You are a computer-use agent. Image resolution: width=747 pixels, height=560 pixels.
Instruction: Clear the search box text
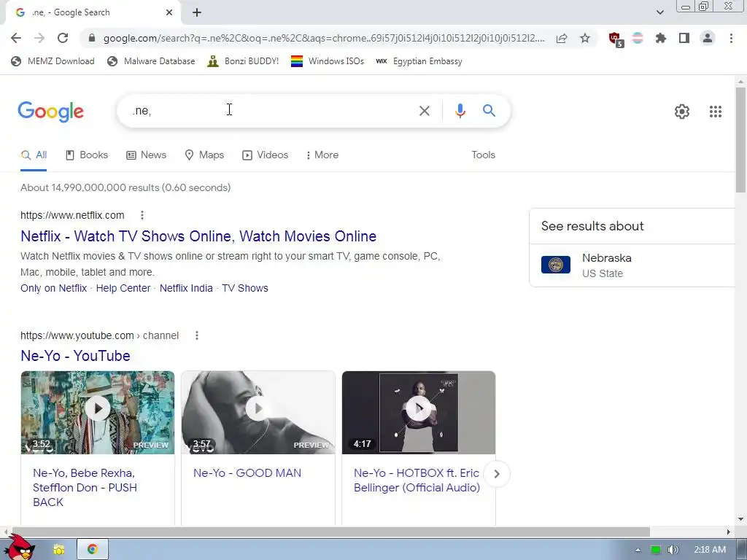click(x=424, y=111)
